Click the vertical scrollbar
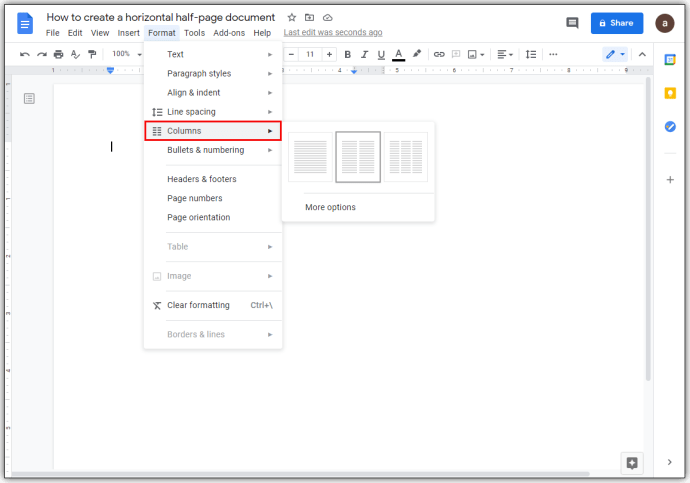690x483 pixels. tap(648, 229)
